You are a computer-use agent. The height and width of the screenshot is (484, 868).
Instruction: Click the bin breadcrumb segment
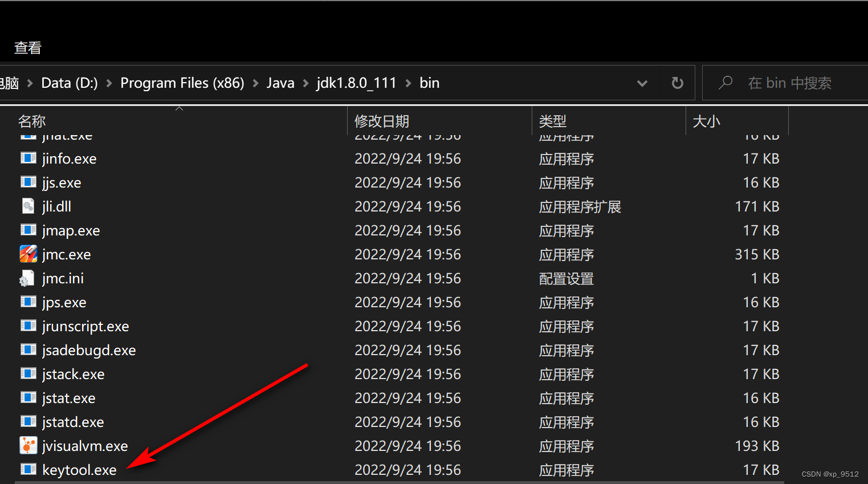pyautogui.click(x=430, y=83)
